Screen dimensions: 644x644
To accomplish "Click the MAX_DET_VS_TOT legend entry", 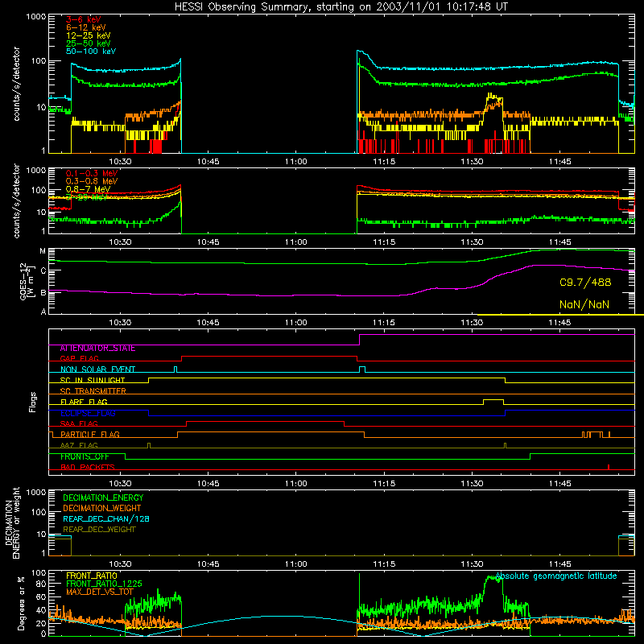I will (99, 592).
